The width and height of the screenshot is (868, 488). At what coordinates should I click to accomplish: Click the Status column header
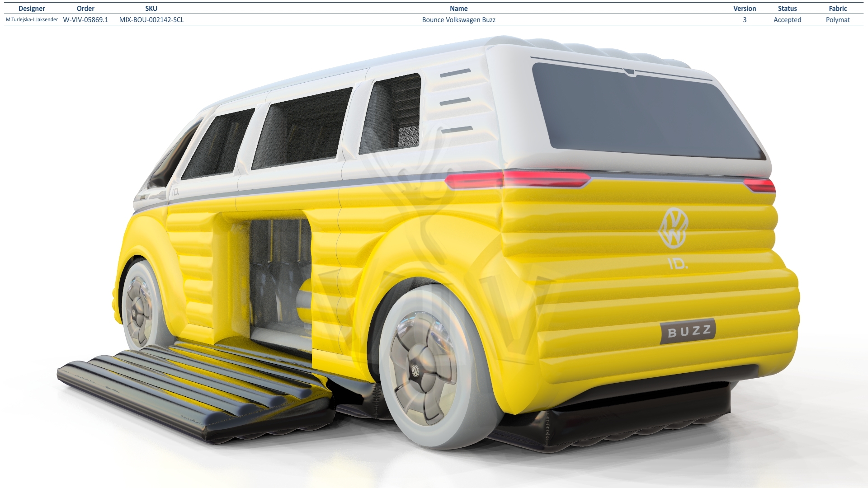(787, 9)
